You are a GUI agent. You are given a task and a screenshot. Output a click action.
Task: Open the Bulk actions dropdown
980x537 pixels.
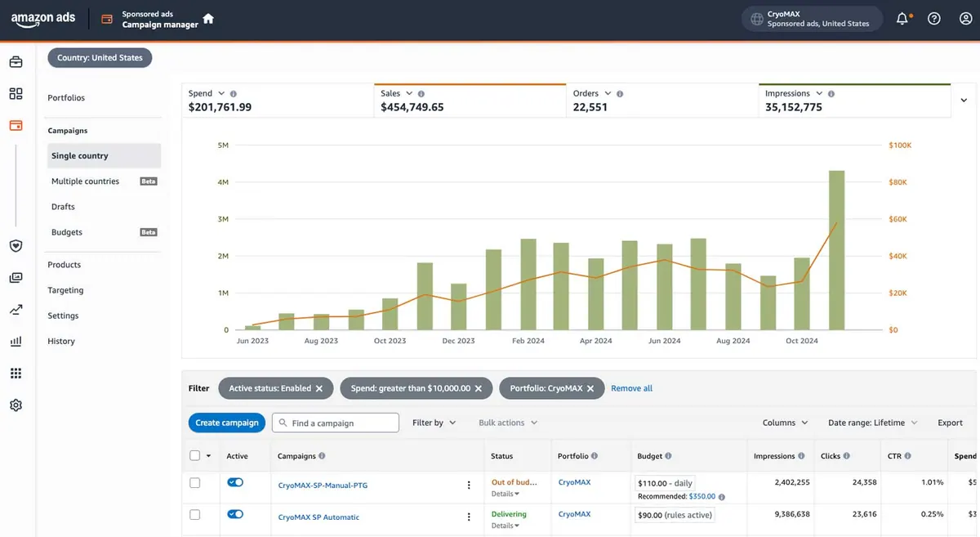click(508, 423)
